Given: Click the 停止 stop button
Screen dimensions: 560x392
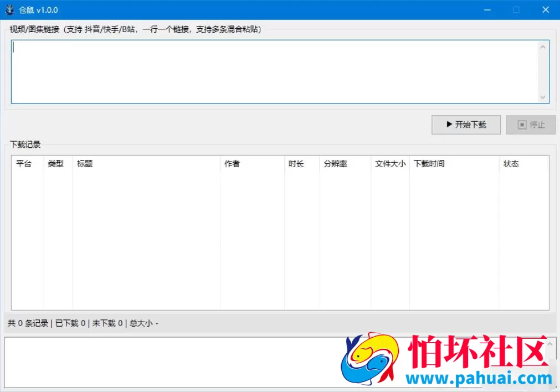Looking at the screenshot, I should click(x=531, y=125).
